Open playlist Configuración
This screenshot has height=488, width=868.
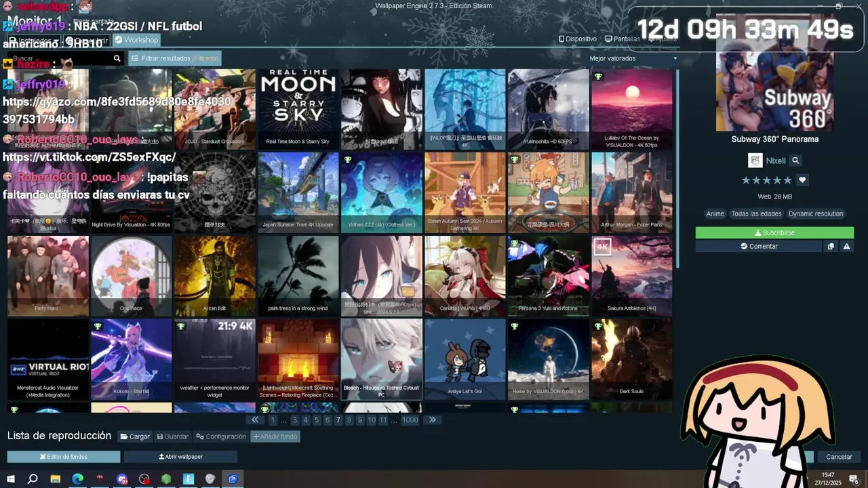(x=221, y=436)
